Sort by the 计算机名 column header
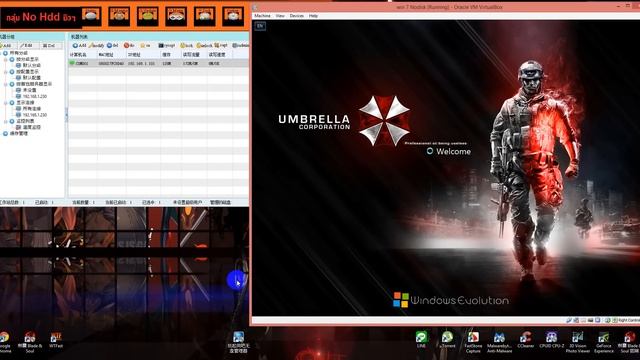 tap(82, 55)
